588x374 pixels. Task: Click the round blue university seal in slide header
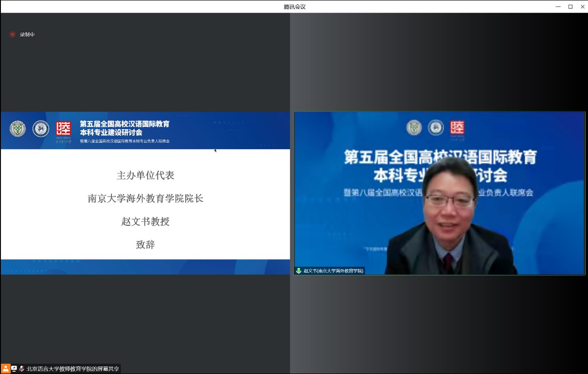pos(41,129)
